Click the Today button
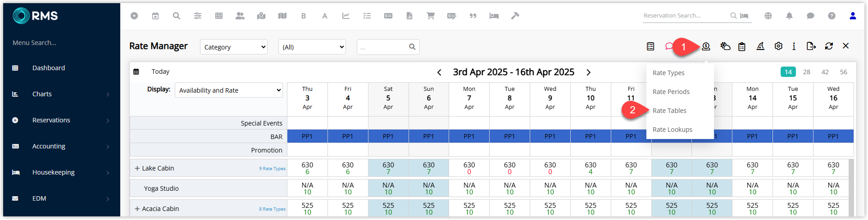The height and width of the screenshot is (220, 868). [160, 72]
